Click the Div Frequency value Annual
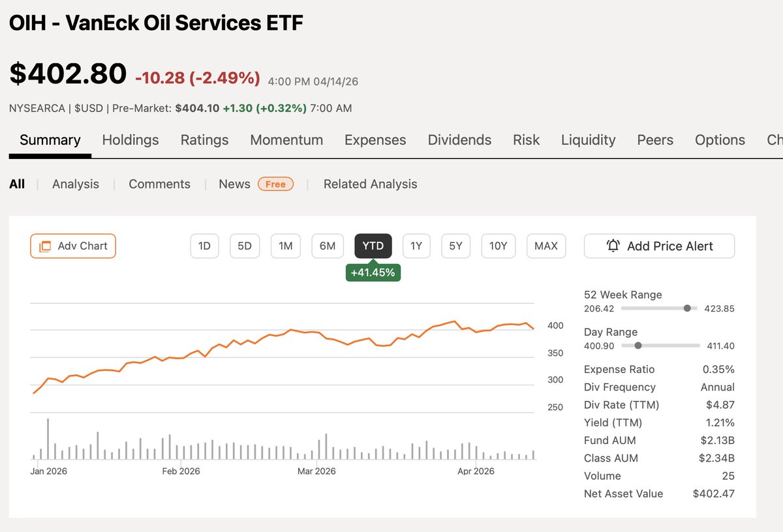The width and height of the screenshot is (783, 532). click(x=717, y=387)
